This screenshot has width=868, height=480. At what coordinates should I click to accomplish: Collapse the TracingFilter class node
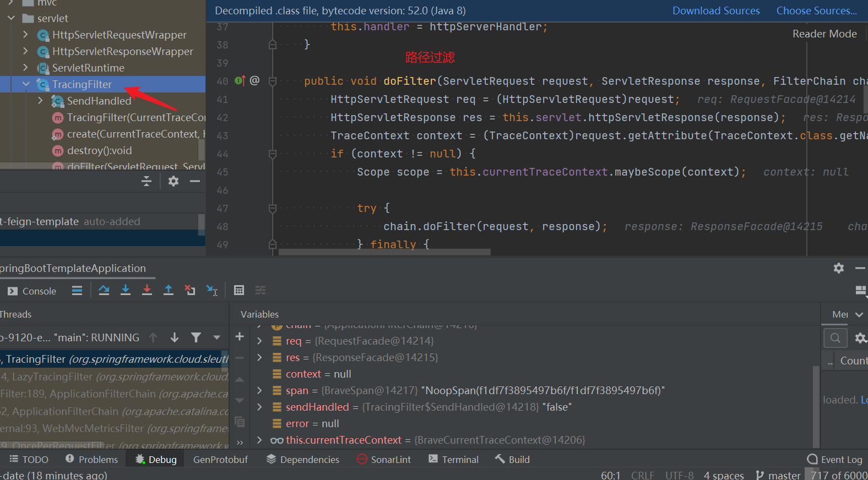[26, 84]
